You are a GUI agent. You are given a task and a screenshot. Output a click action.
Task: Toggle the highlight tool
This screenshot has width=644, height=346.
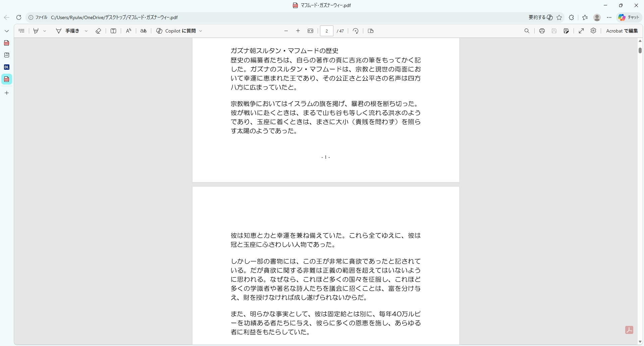tap(36, 31)
